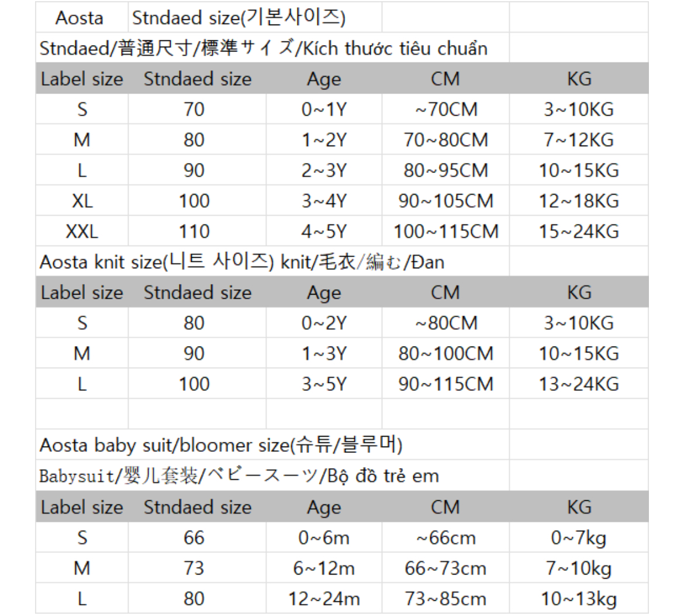Image resolution: width=684 pixels, height=616 pixels.
Task: Click the 7~12KG weight cell
Action: point(579,140)
